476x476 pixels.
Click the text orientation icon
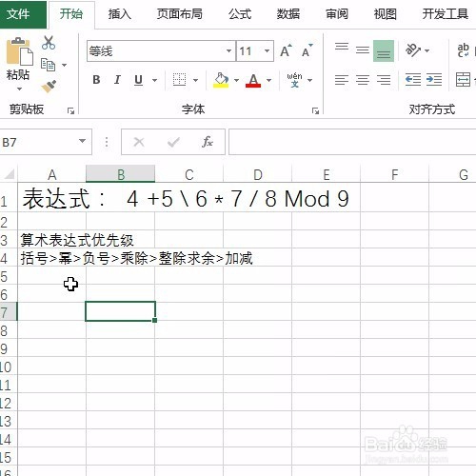pos(413,50)
